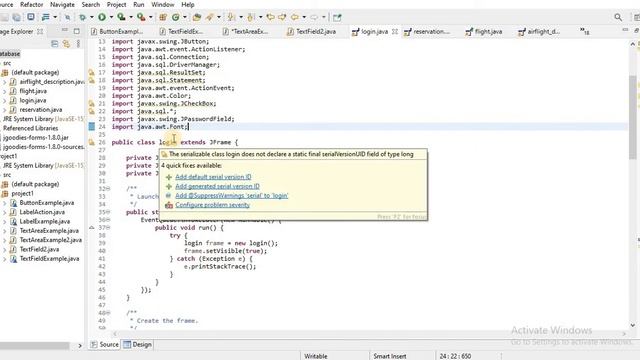Open Package Explorer view menu (three dots)
Screen dimensions: 640x360
[78, 44]
